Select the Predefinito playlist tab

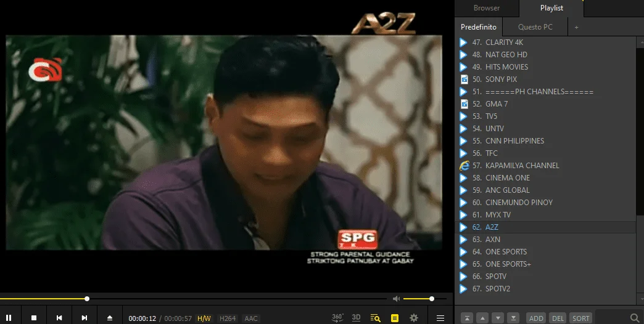coord(479,26)
